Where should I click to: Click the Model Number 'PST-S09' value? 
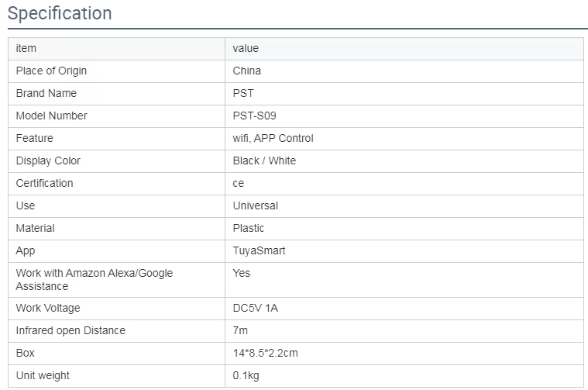pos(254,116)
